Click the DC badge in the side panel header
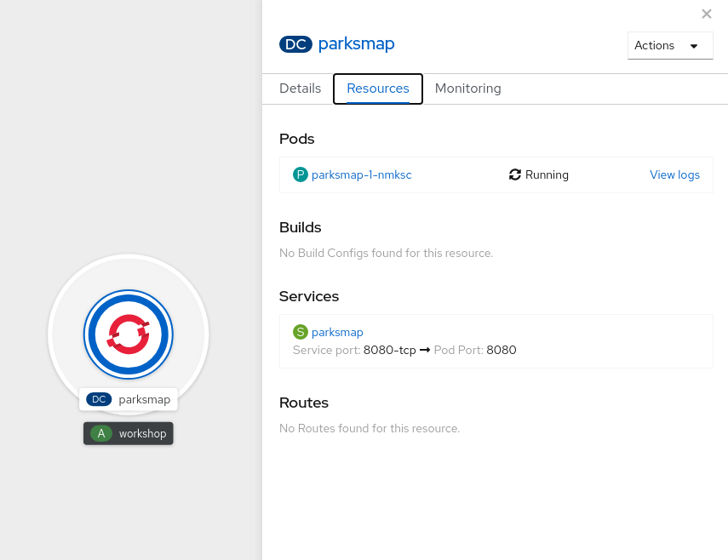This screenshot has height=560, width=728. click(x=295, y=44)
